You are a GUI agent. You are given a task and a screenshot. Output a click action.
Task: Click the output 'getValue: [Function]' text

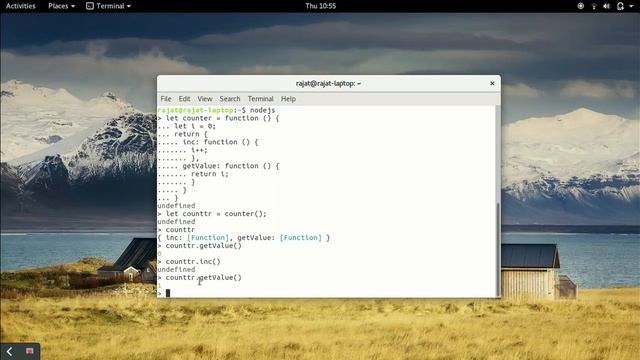pos(280,238)
